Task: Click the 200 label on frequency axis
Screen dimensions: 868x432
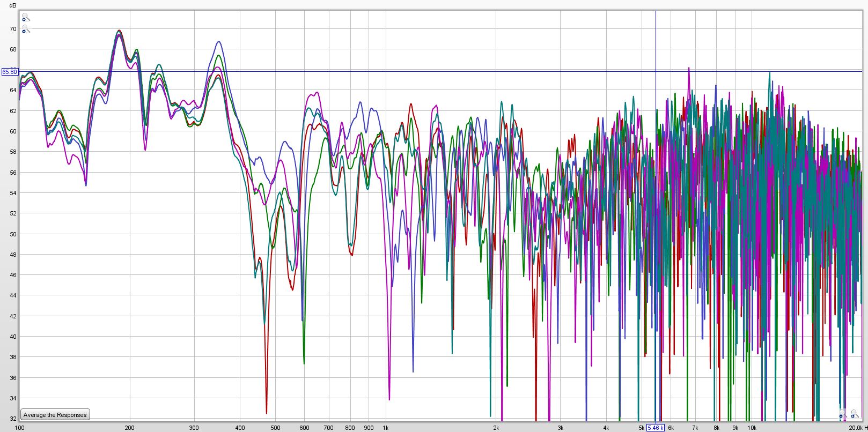Action: tap(129, 428)
